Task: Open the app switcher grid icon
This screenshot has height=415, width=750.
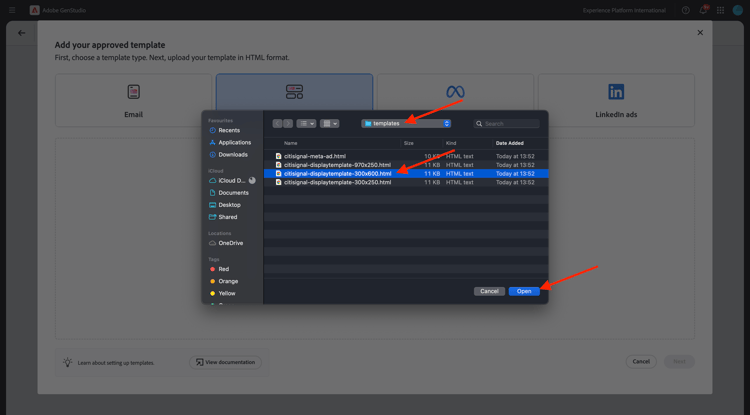Action: coord(720,10)
